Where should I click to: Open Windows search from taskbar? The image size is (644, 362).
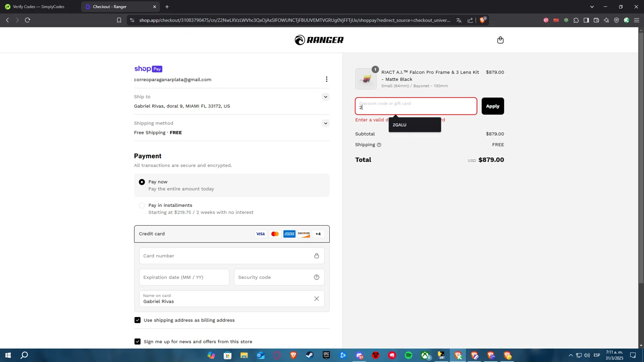point(24,355)
